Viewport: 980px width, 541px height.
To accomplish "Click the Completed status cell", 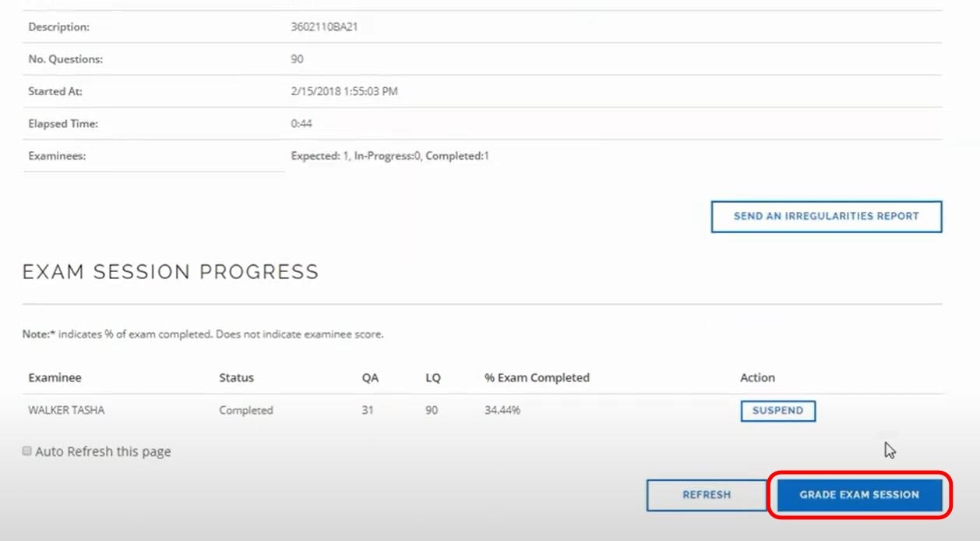I will coord(245,410).
